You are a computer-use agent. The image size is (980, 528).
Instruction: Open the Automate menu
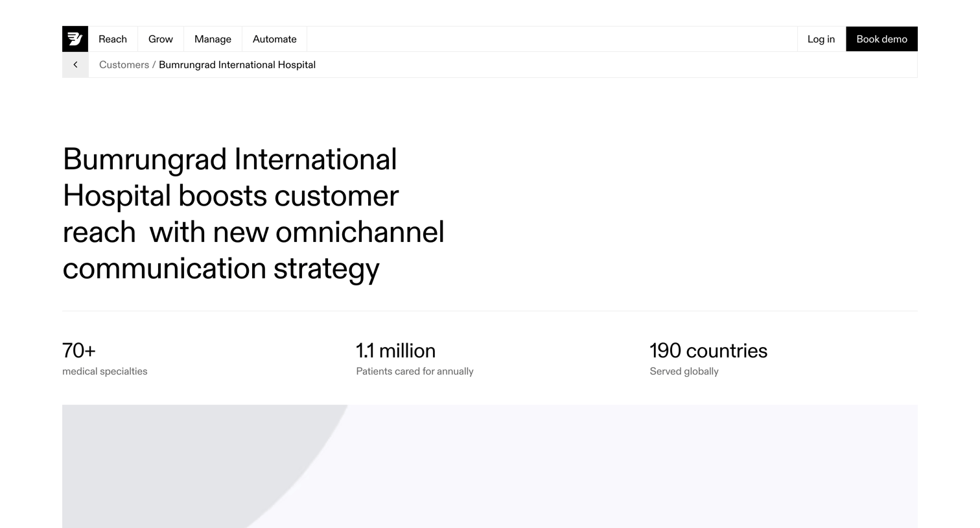(275, 39)
